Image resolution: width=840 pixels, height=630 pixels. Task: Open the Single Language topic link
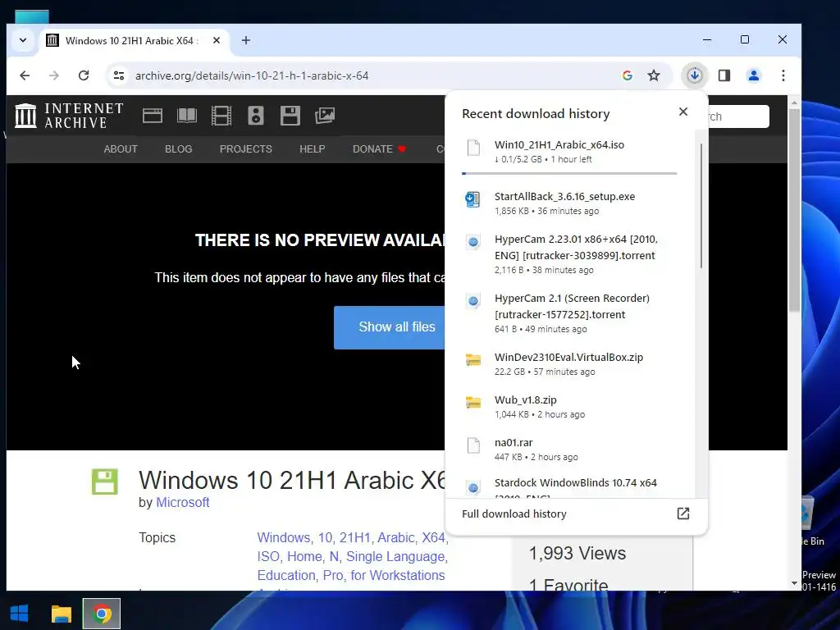(395, 557)
